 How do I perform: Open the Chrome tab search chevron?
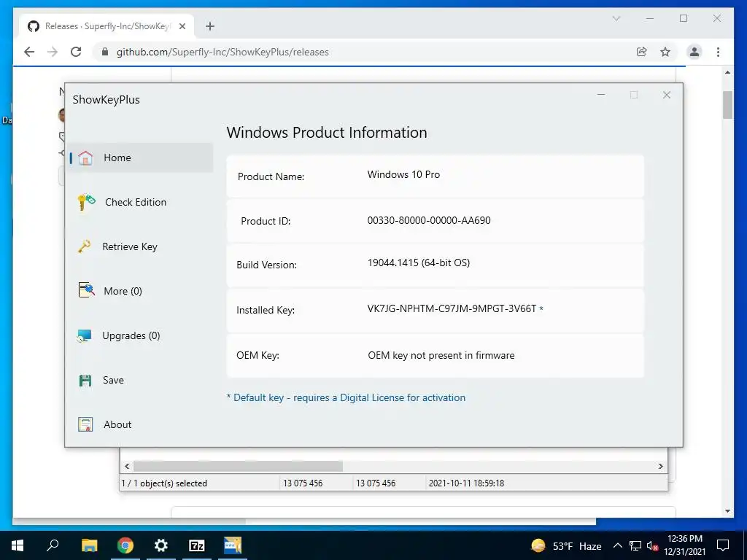click(616, 18)
